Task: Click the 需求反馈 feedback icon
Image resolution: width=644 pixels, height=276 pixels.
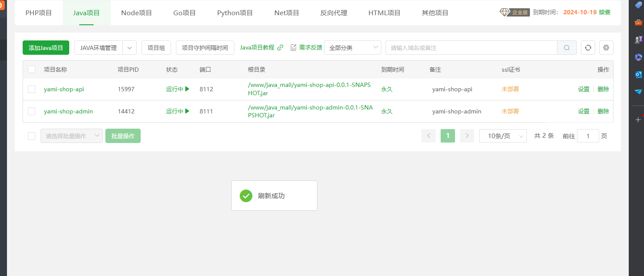Action: click(294, 47)
